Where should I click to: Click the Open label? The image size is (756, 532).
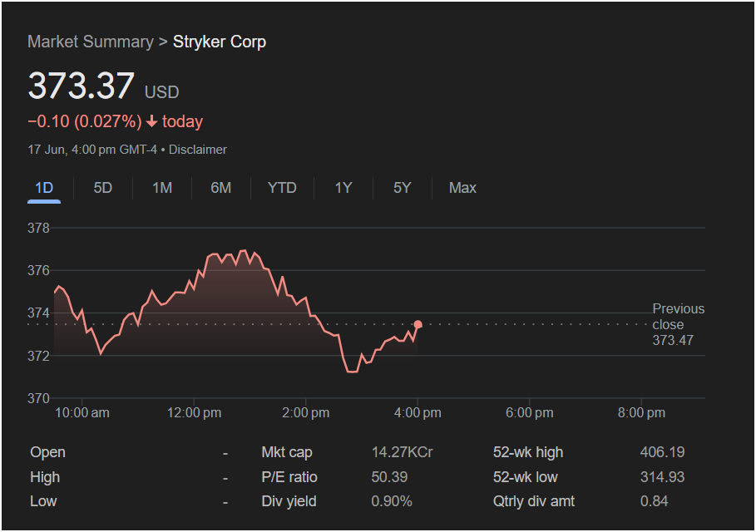click(47, 452)
